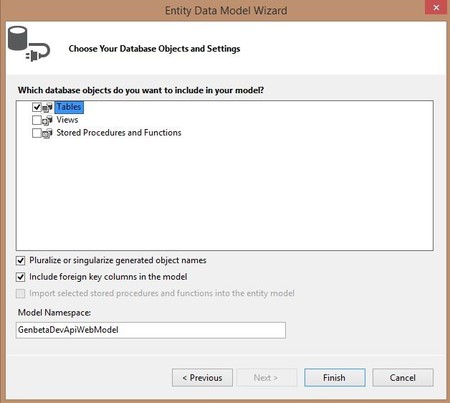Complete the wizard with Finish
Screen dimensions: 450x403
pyautogui.click(x=335, y=378)
